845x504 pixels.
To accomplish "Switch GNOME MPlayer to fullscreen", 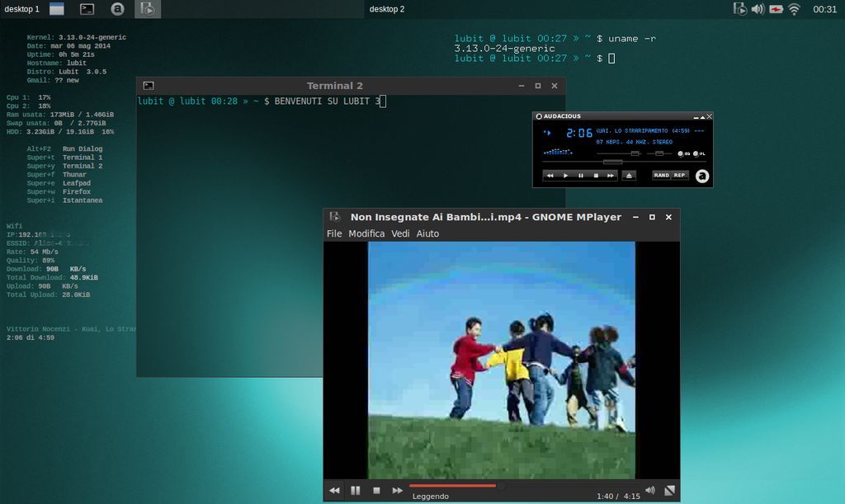I will 670,490.
